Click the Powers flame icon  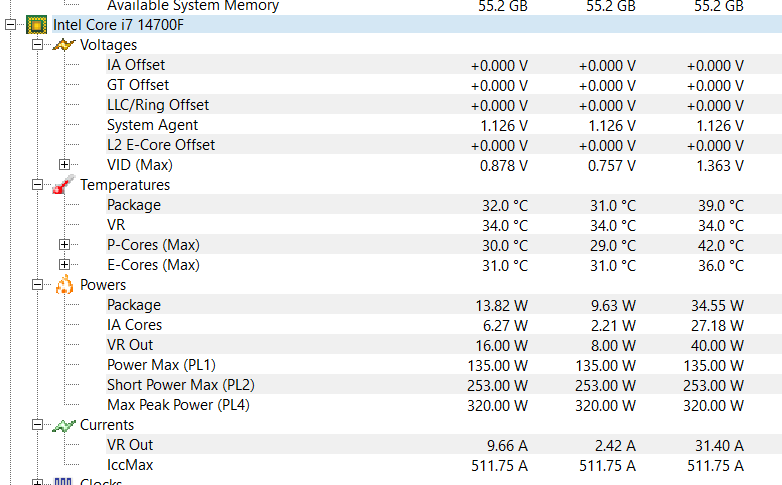point(64,285)
